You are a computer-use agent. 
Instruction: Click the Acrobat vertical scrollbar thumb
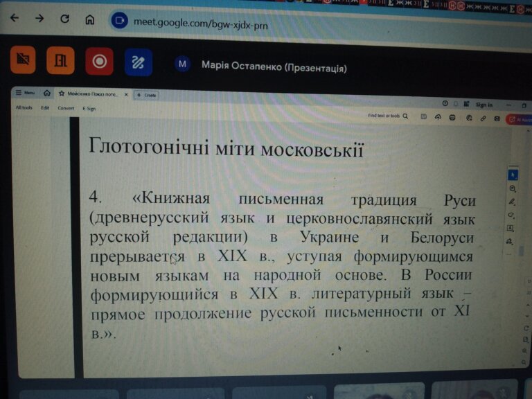pyautogui.click(x=522, y=251)
